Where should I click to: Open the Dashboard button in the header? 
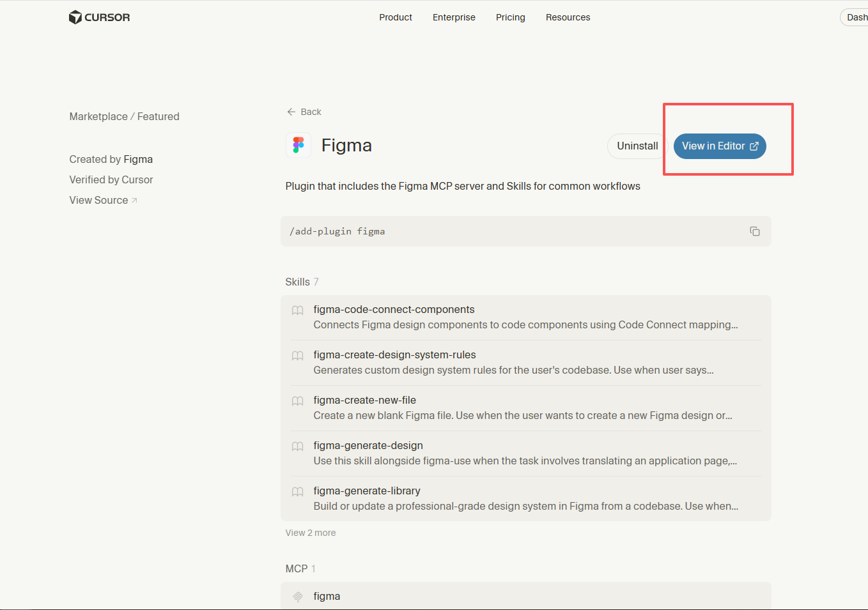[x=855, y=17]
